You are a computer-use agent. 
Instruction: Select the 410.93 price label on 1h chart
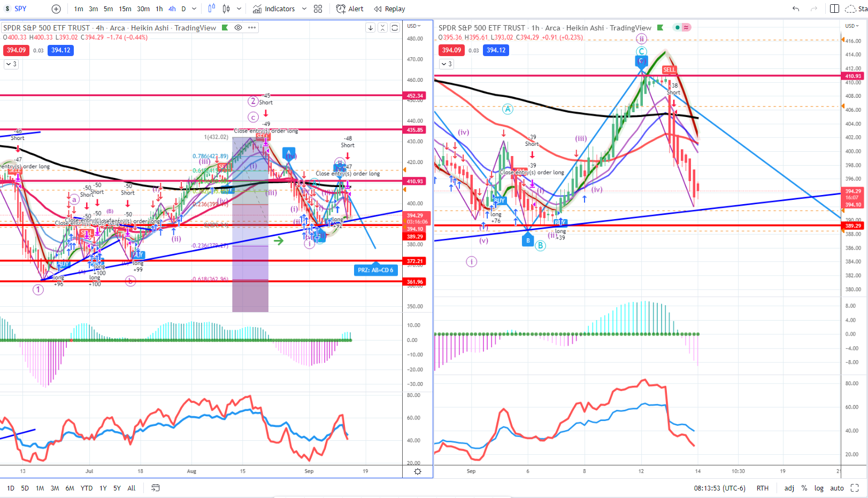[x=853, y=76]
